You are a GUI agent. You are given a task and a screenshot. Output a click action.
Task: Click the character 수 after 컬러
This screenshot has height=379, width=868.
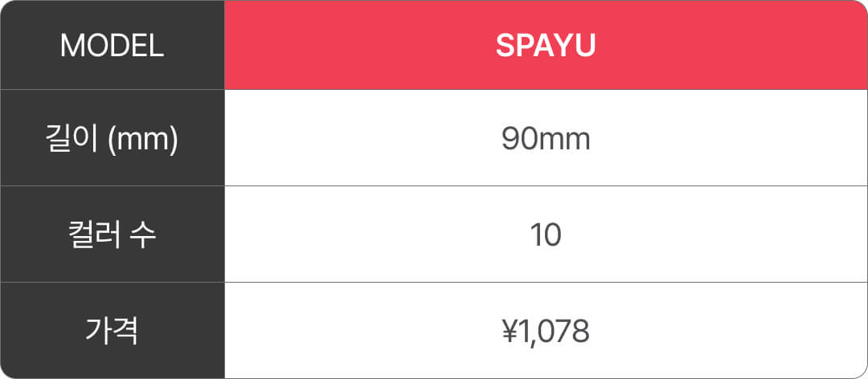(x=143, y=235)
